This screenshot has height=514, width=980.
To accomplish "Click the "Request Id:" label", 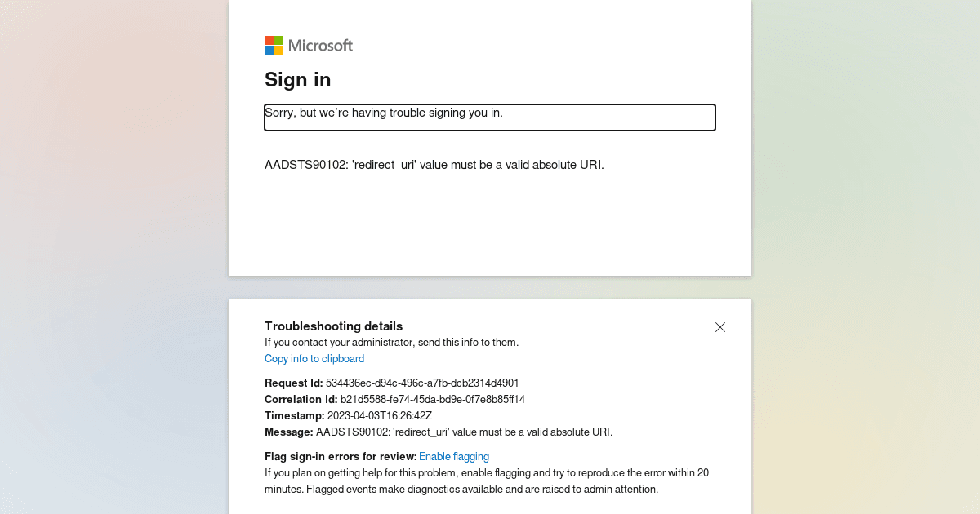I will (x=294, y=383).
